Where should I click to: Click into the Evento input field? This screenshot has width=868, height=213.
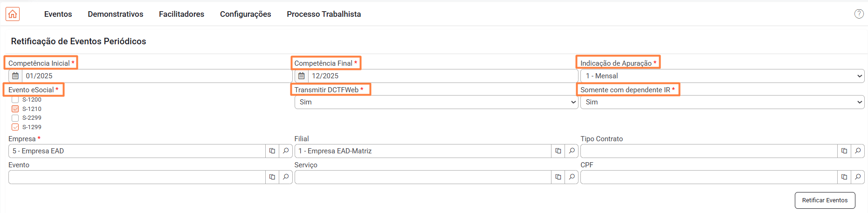(x=137, y=177)
